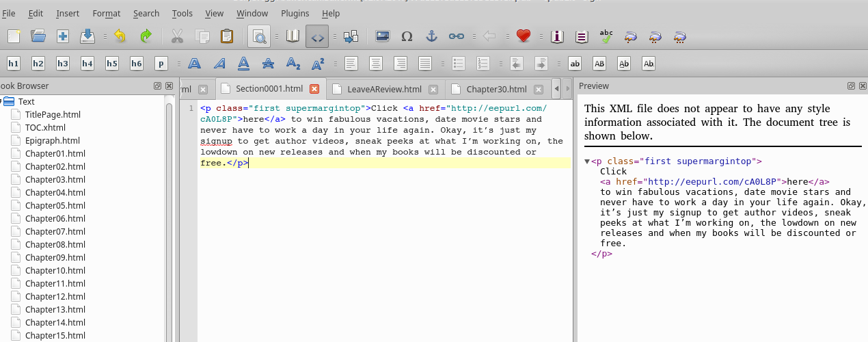Click the tab bar left scroll arrow
The image size is (868, 342).
click(x=557, y=89)
